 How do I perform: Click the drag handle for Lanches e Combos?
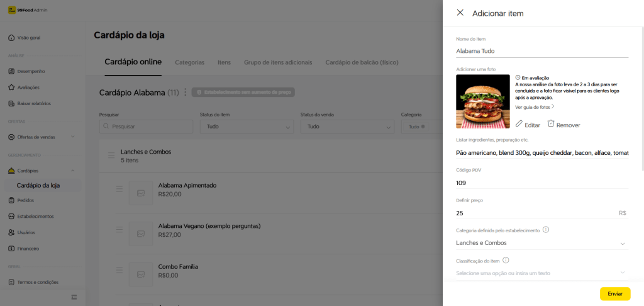(x=111, y=155)
